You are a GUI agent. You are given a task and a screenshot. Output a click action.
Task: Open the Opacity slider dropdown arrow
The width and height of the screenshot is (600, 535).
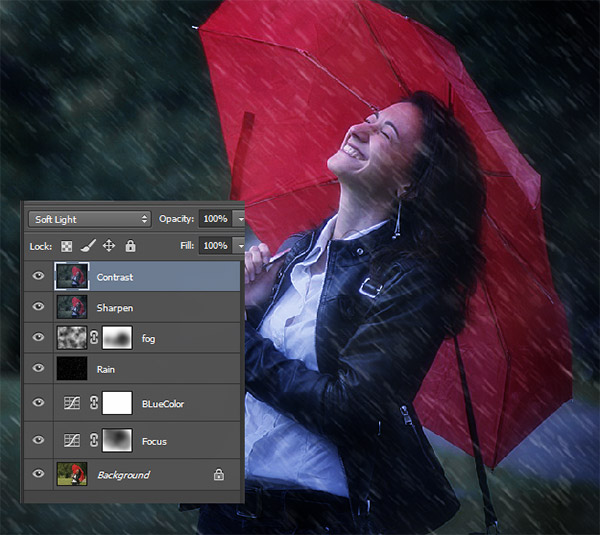click(240, 219)
